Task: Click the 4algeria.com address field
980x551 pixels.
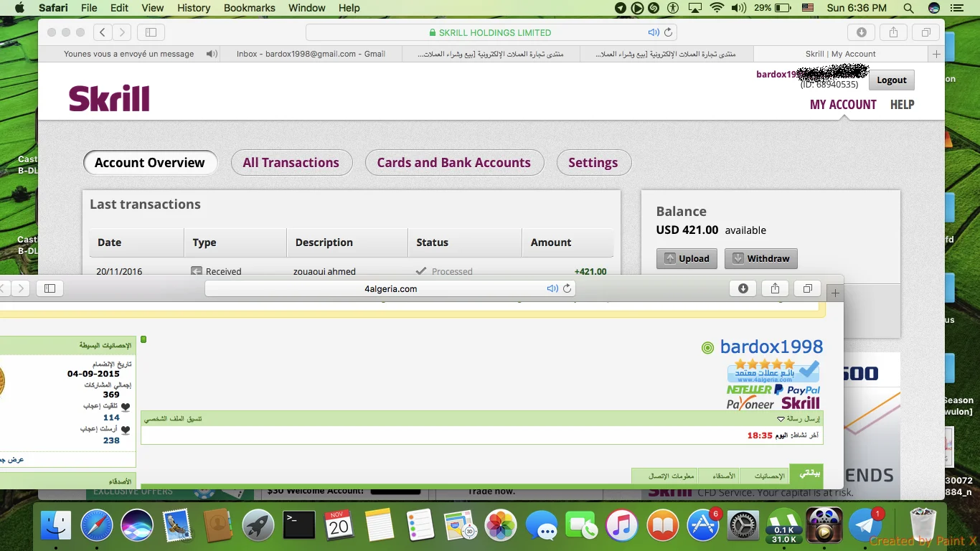Action: click(390, 288)
